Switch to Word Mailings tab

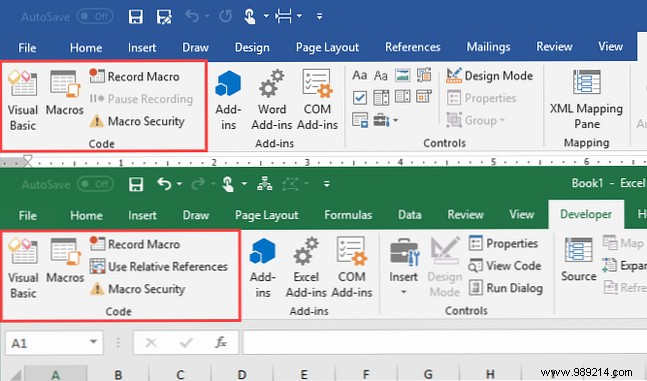tap(489, 47)
